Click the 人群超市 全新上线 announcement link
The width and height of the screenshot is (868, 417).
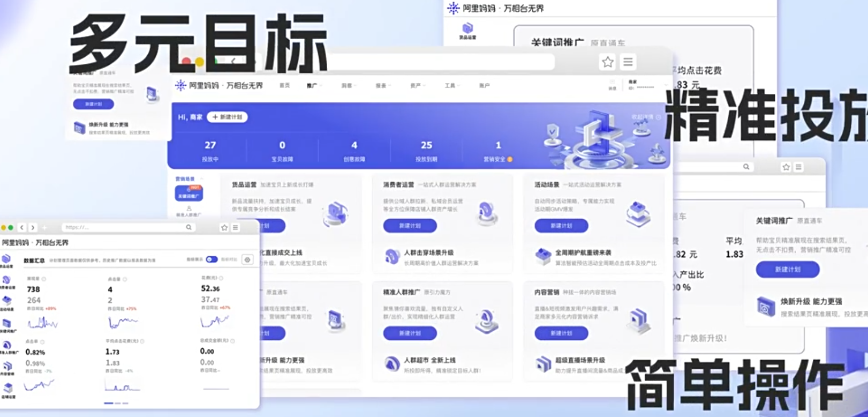click(x=429, y=360)
